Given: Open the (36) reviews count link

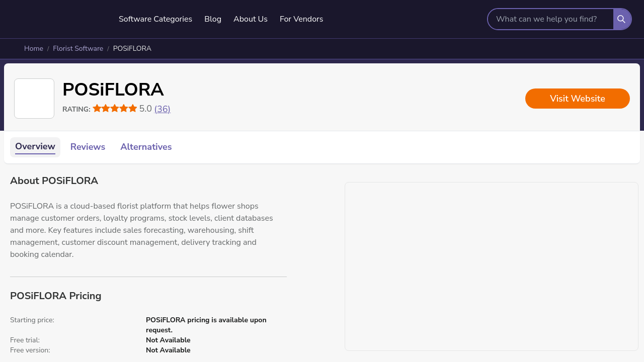Looking at the screenshot, I should point(162,109).
